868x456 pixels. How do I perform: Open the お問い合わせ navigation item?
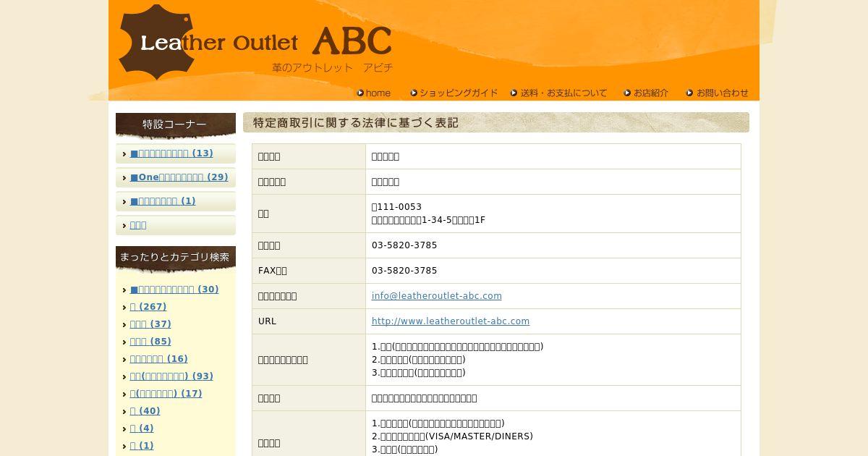[718, 93]
